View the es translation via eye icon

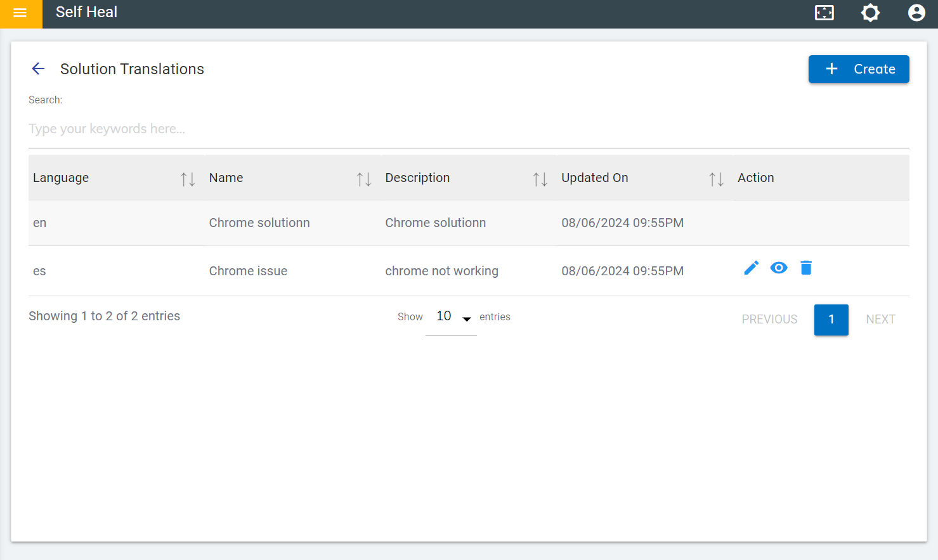tap(779, 268)
